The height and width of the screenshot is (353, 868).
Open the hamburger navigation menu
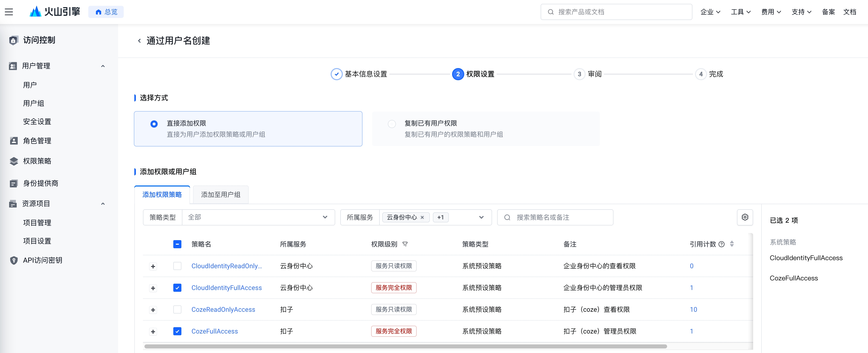pos(9,12)
